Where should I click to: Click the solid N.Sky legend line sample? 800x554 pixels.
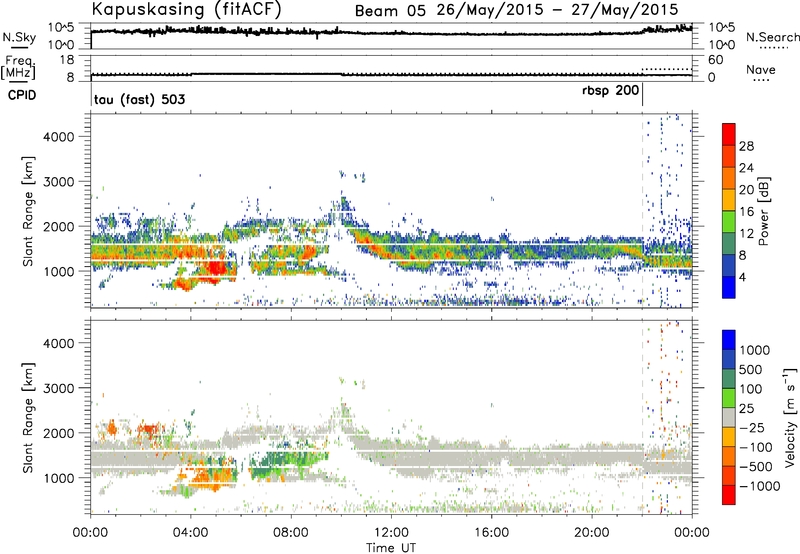point(19,47)
